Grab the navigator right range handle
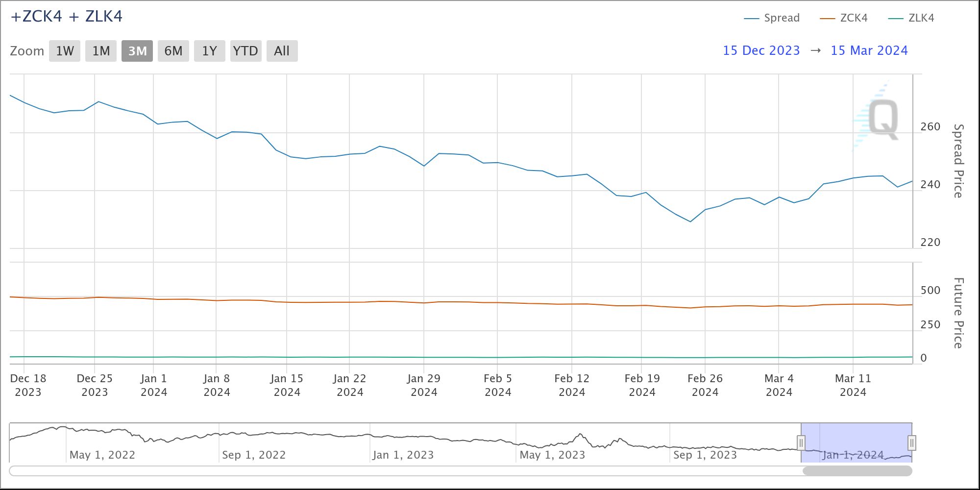Viewport: 980px width, 490px height. point(911,443)
